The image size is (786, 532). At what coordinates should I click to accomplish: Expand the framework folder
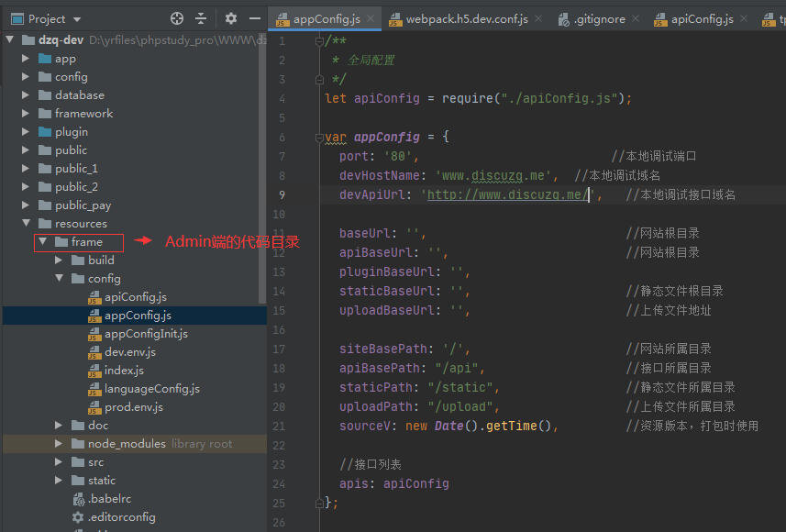pyautogui.click(x=26, y=114)
